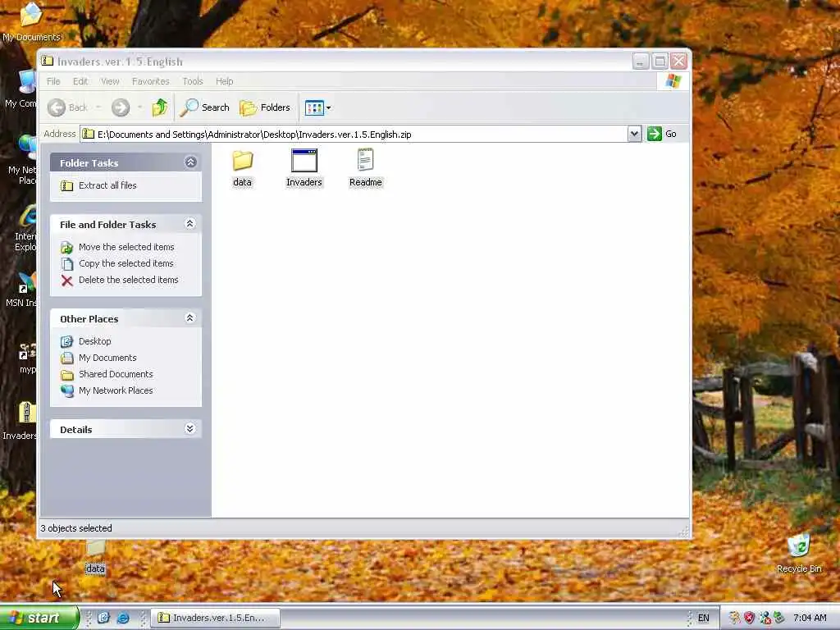Screen dimensions: 840x630
Task: Click the Forward navigation arrow
Action: pyautogui.click(x=121, y=107)
